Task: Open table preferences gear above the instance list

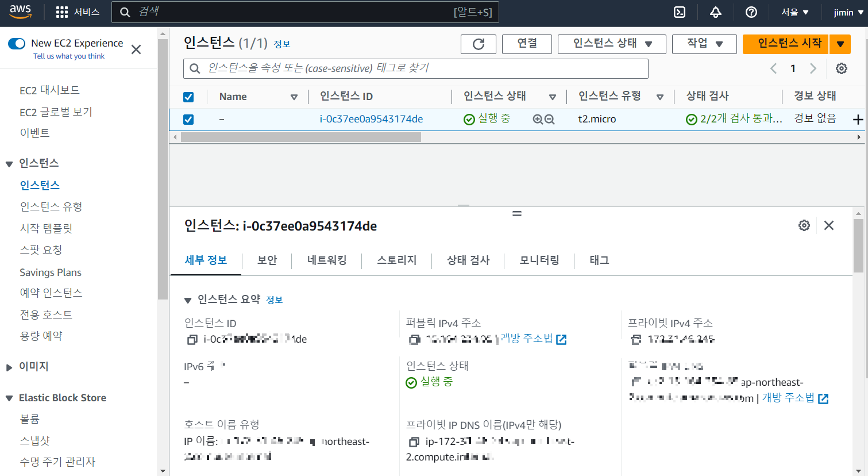Action: point(842,68)
